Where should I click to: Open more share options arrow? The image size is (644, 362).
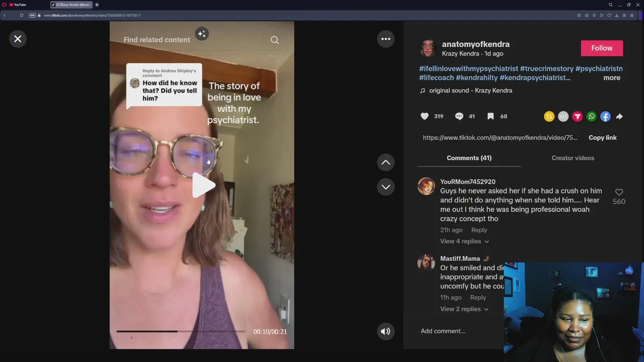coord(619,116)
